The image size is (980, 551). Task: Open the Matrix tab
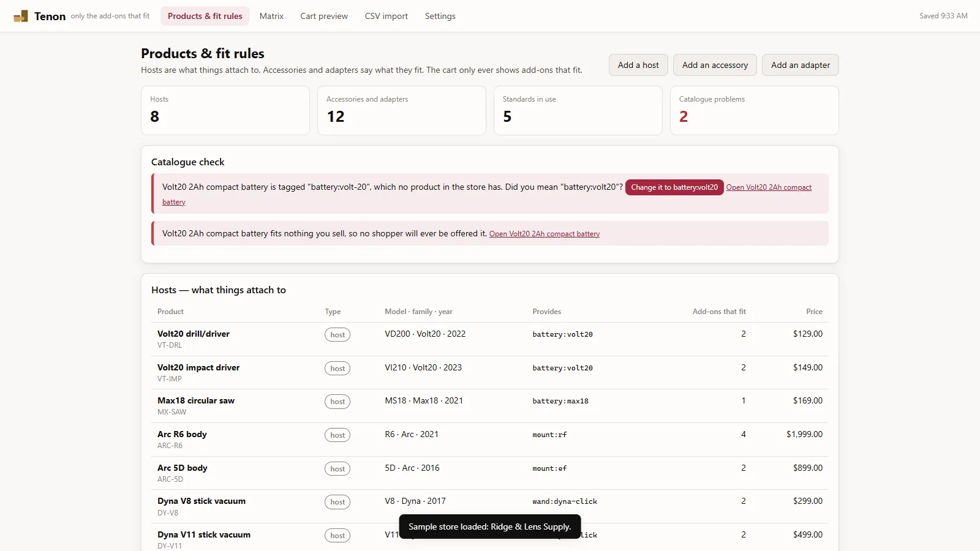271,16
